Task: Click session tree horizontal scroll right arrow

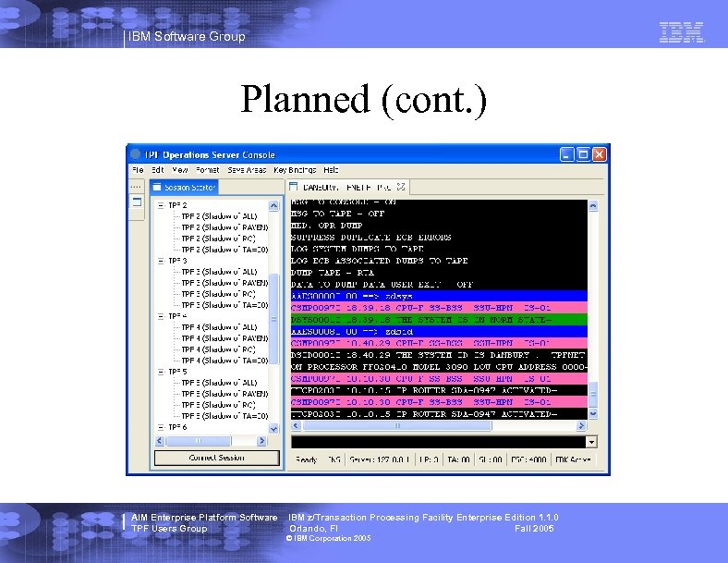Action: (261, 440)
